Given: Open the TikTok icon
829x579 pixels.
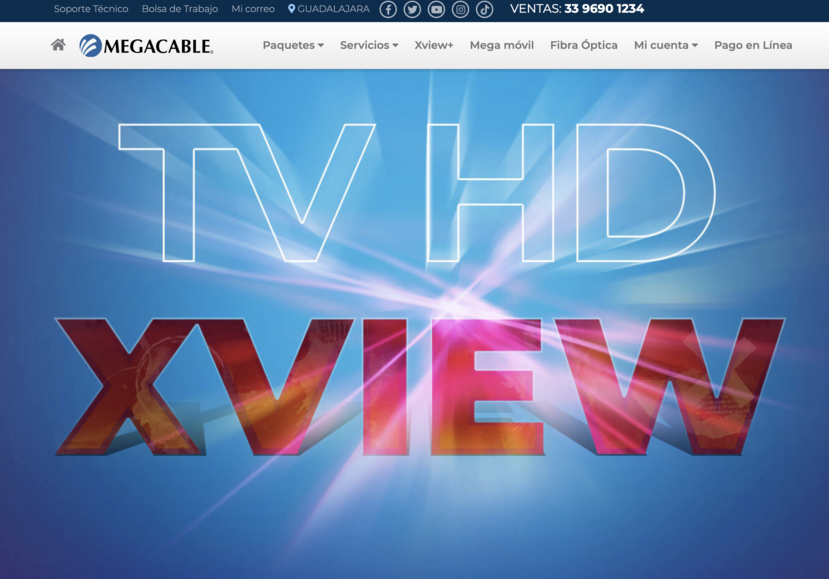Looking at the screenshot, I should (x=483, y=10).
